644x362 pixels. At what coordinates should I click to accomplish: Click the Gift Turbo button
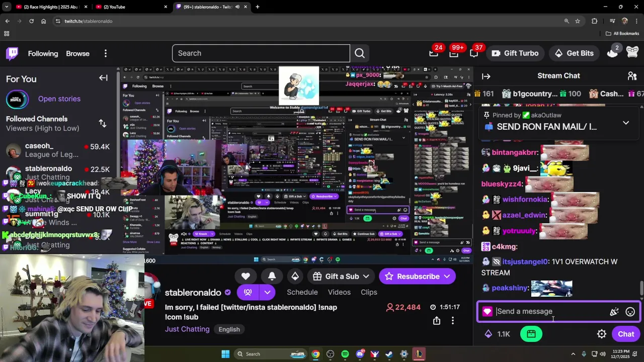[515, 53]
